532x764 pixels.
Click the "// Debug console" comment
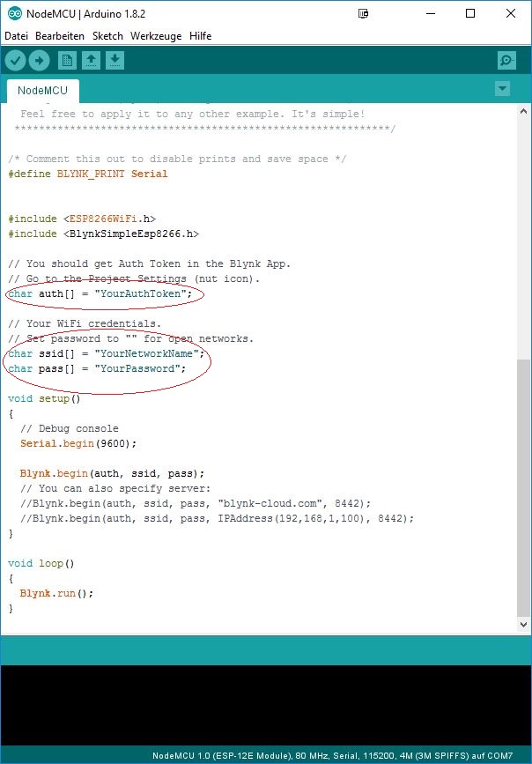click(x=70, y=429)
